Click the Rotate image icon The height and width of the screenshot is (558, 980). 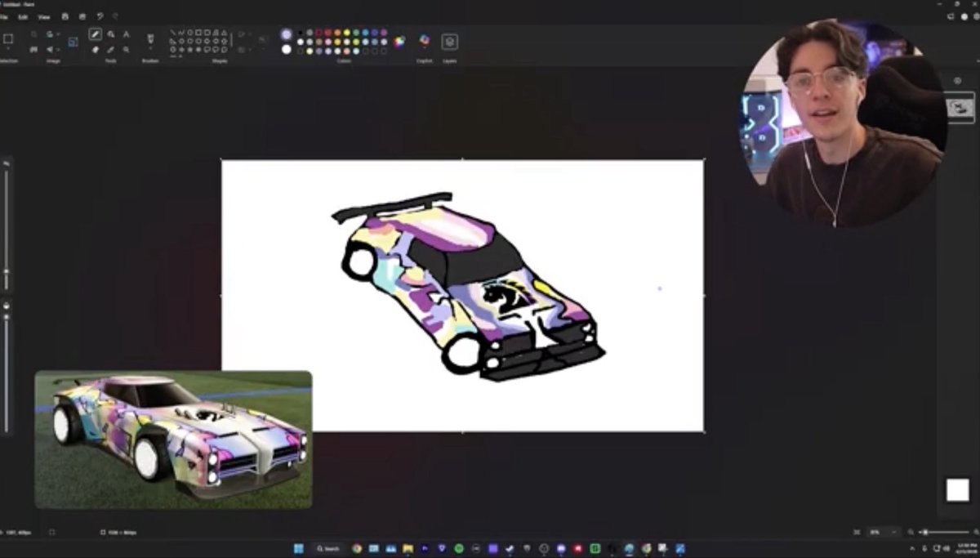[x=49, y=34]
